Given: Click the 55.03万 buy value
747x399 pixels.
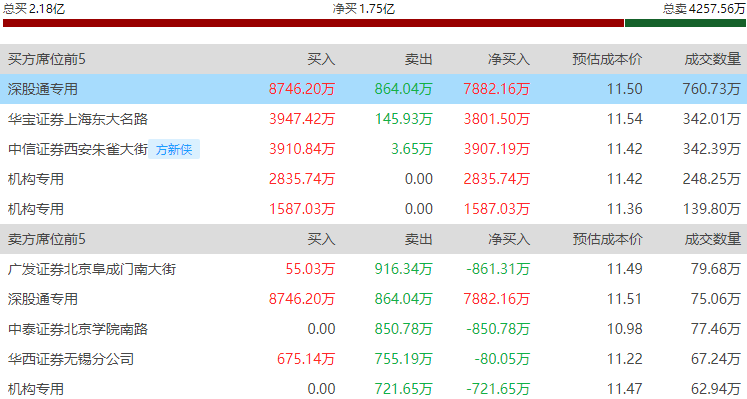Looking at the screenshot, I should [310, 269].
